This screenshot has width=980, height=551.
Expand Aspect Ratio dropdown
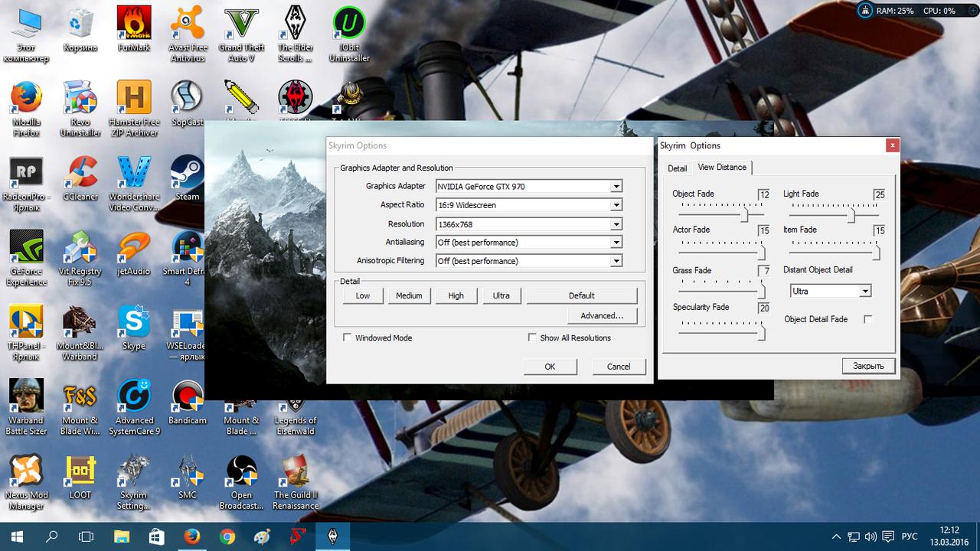[x=616, y=205]
